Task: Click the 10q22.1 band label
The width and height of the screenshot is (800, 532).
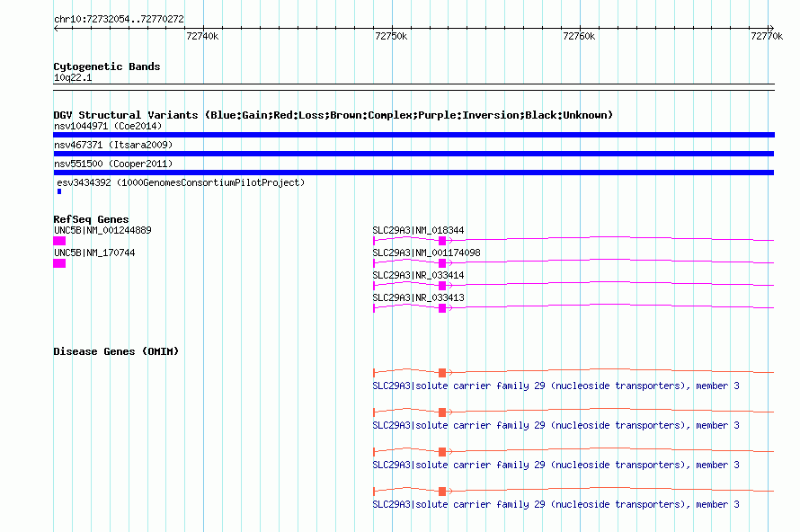Action: pos(73,77)
